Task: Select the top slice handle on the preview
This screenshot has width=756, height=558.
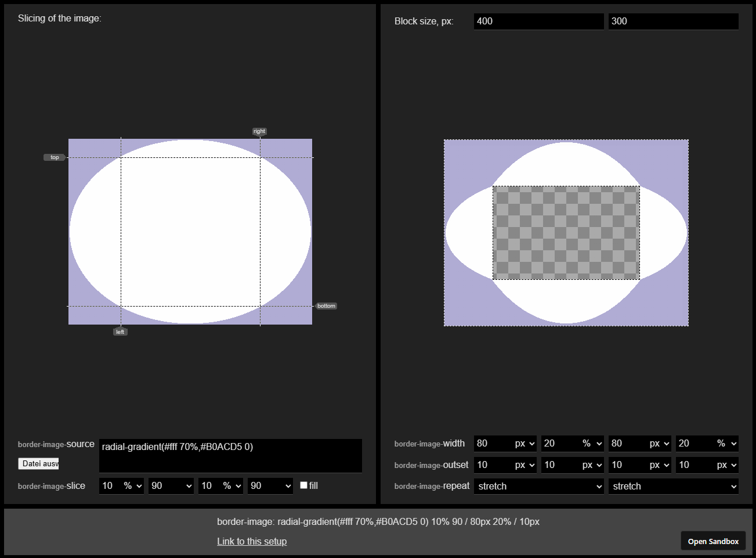Action: (x=54, y=157)
